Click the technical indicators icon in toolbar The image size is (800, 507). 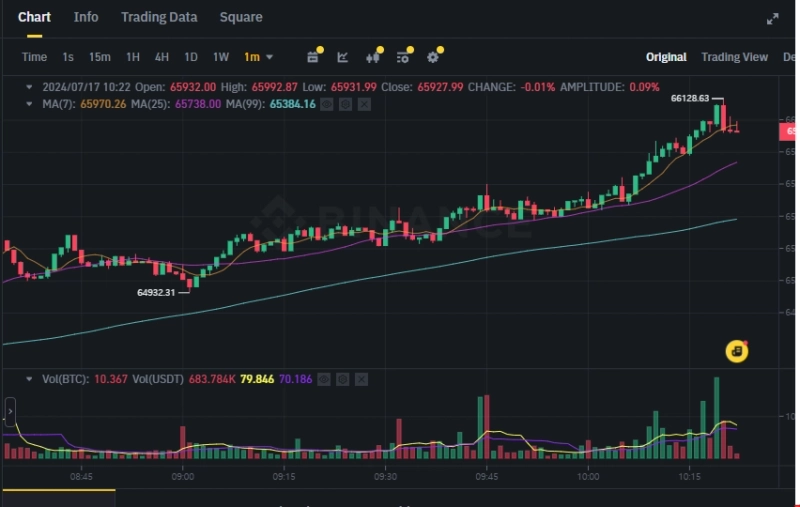click(x=403, y=57)
